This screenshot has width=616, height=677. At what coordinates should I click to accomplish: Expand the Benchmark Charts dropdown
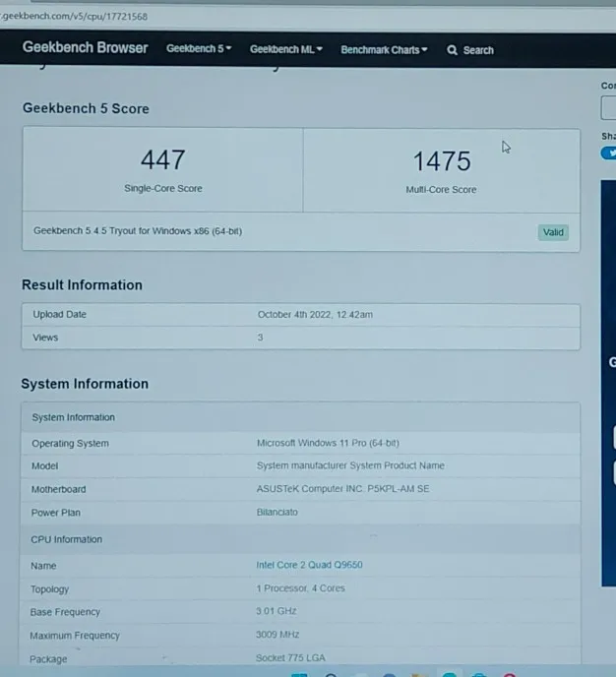pyautogui.click(x=384, y=50)
